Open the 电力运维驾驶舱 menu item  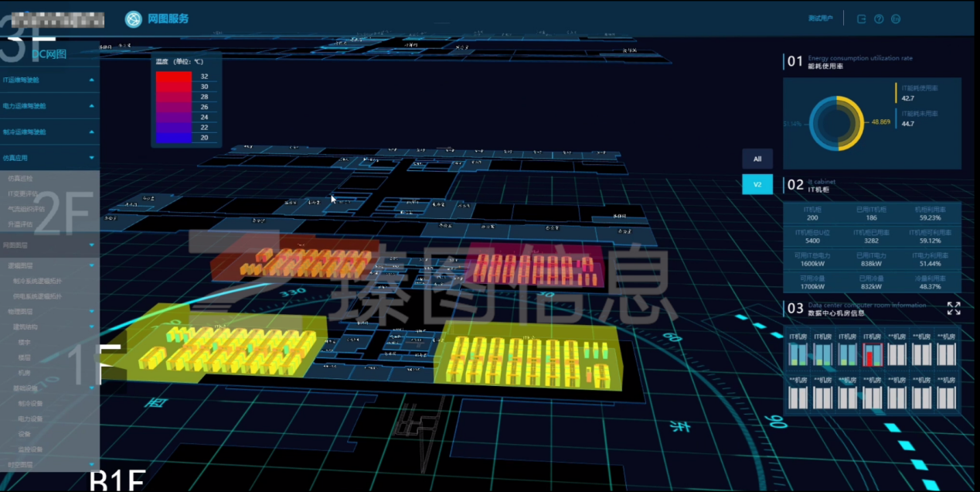point(49,106)
